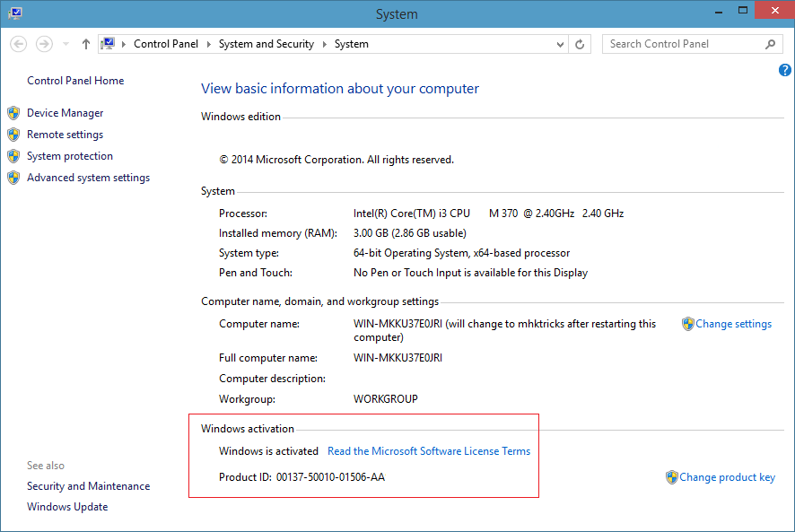
Task: Click the forward navigation arrow
Action: pos(43,43)
